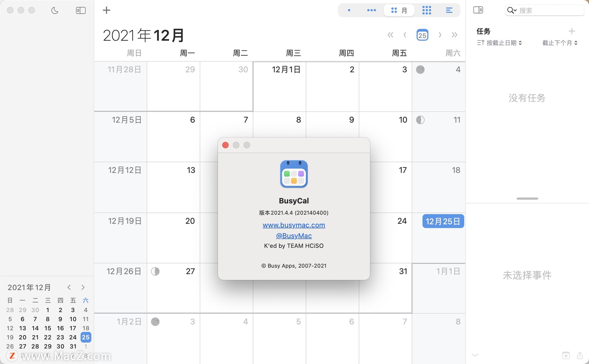Click add attachment icon bottom right
This screenshot has width=589, height=364.
(x=566, y=355)
